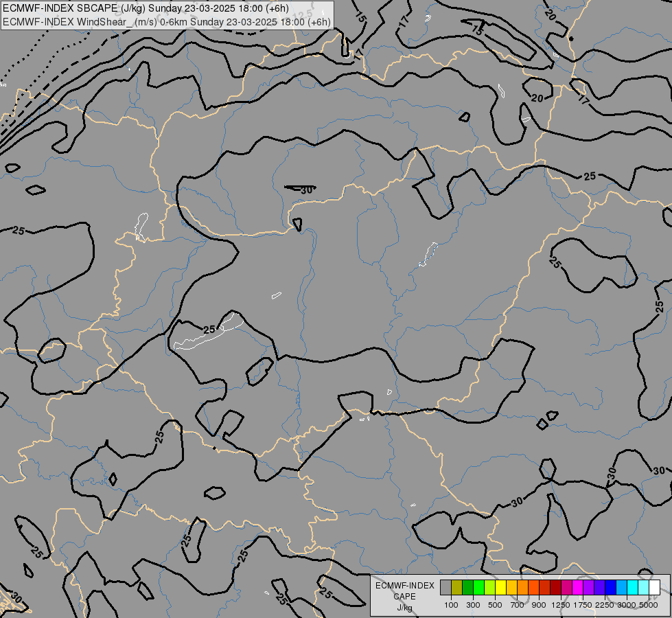
Task: Click the ECMWF-INDEX SBCAPE header line
Action: 146,8
